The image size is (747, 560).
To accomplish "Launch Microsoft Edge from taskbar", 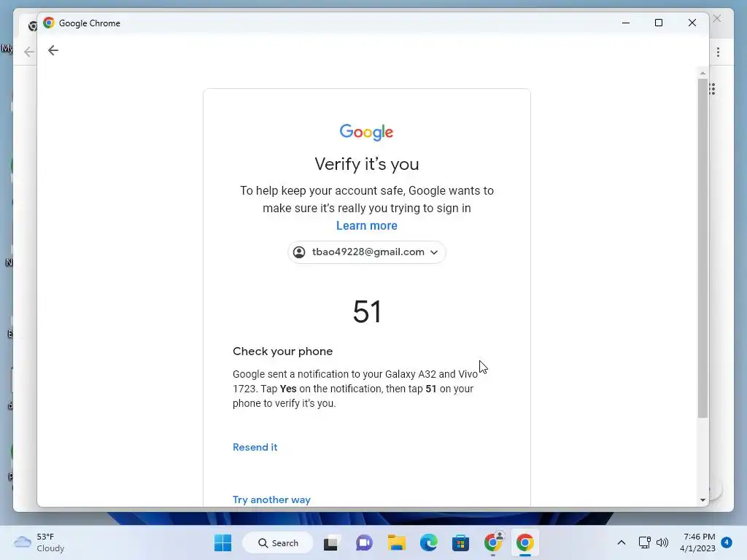I will [x=428, y=542].
